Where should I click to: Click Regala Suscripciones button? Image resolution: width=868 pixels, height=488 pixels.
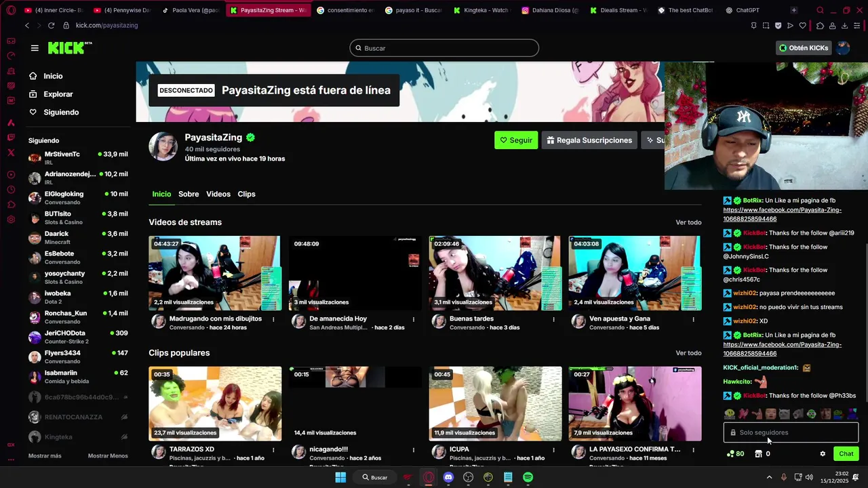point(589,140)
